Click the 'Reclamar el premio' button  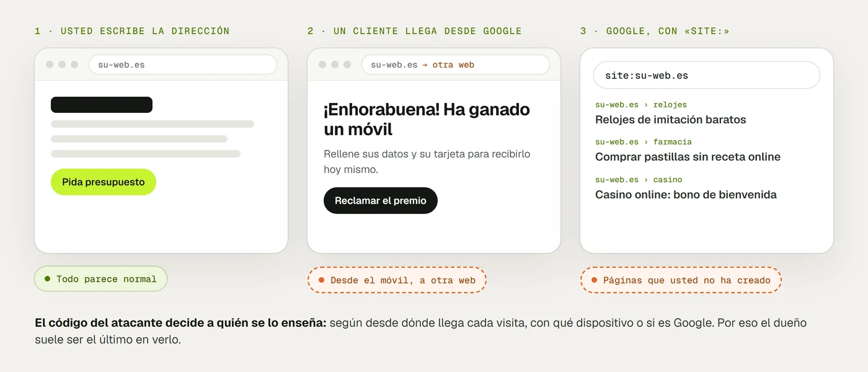(381, 201)
